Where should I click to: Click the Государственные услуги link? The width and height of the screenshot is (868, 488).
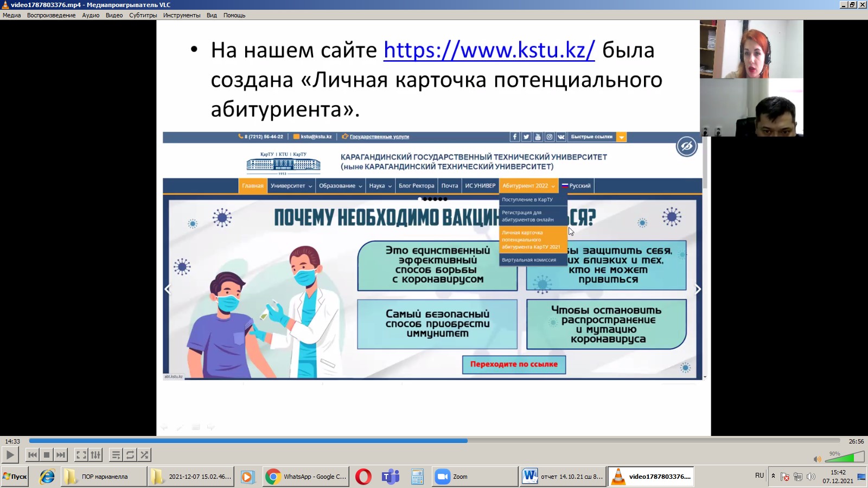click(379, 137)
